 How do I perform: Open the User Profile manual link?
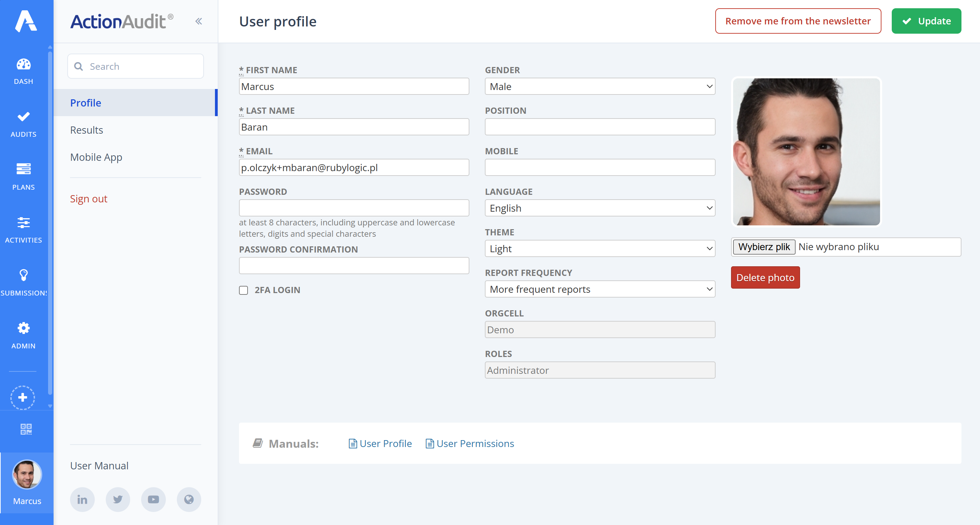click(380, 444)
